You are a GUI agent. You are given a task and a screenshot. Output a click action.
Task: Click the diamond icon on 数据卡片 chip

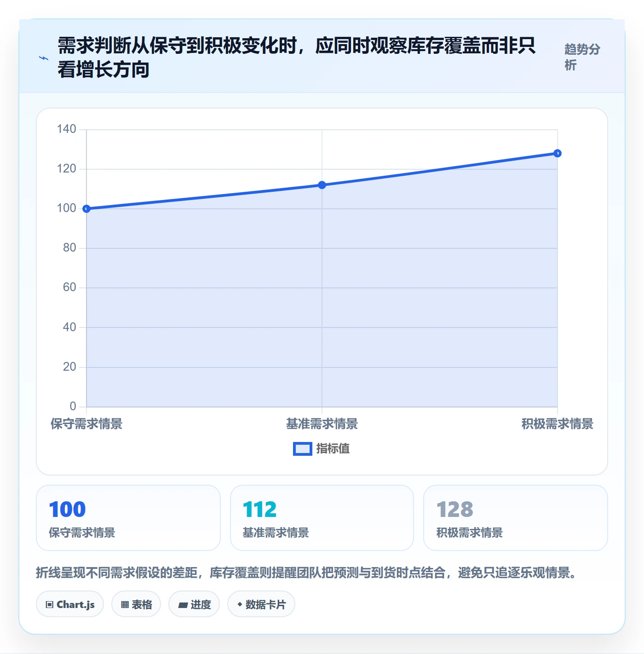(240, 604)
